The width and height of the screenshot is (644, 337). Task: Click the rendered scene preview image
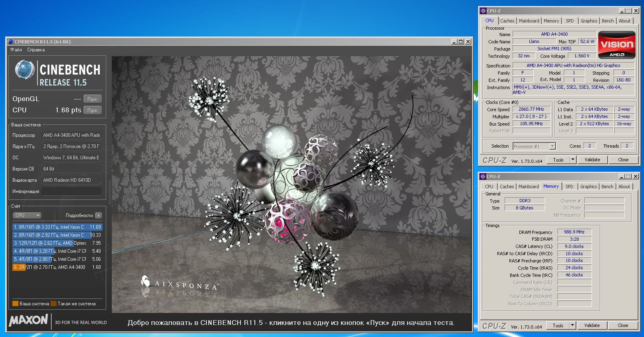291,185
